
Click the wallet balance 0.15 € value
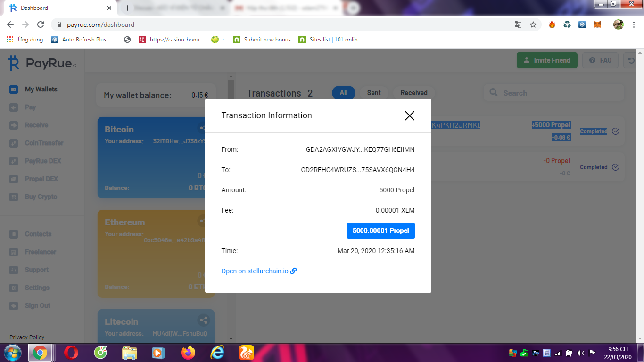pos(200,95)
